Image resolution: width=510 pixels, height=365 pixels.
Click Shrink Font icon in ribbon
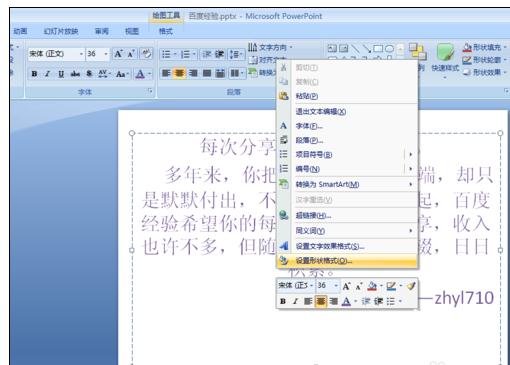[x=131, y=54]
